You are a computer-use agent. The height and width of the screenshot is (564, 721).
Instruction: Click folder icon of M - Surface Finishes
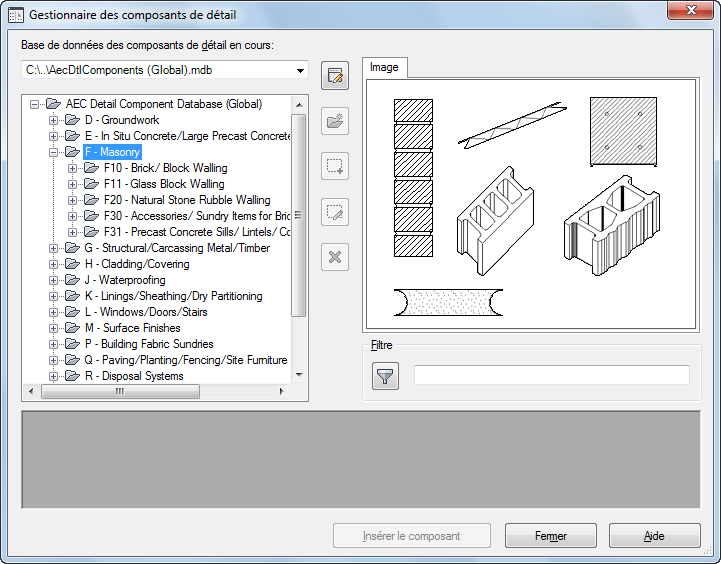72,328
